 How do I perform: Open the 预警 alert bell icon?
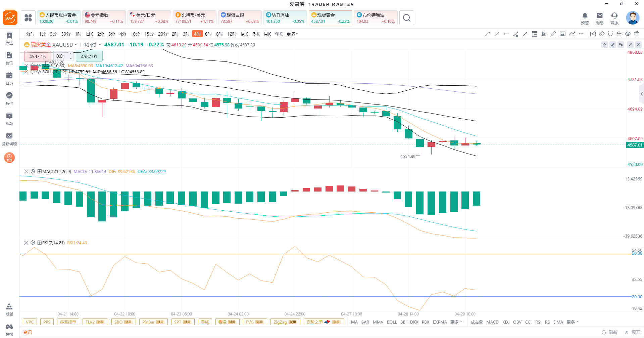585,18
